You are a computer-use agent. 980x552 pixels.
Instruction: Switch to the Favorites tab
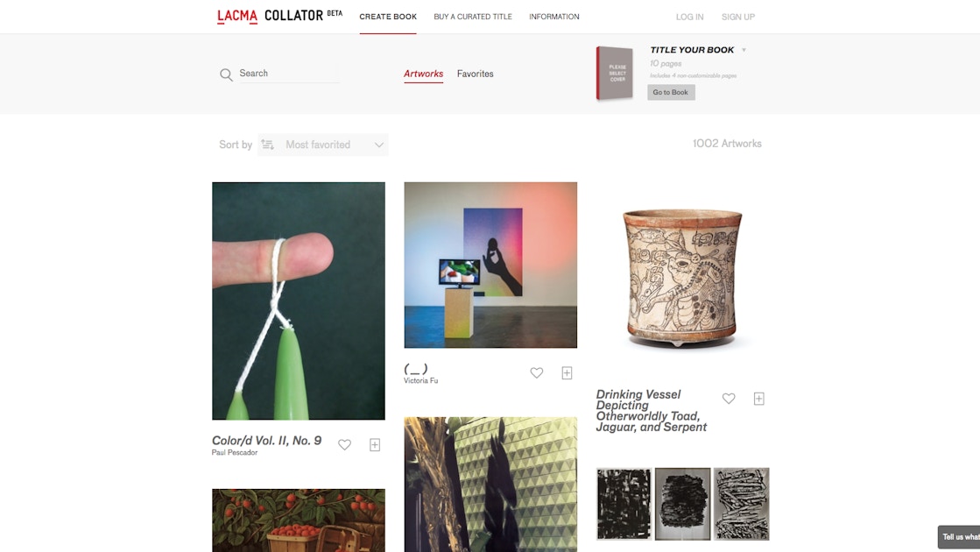pyautogui.click(x=475, y=74)
